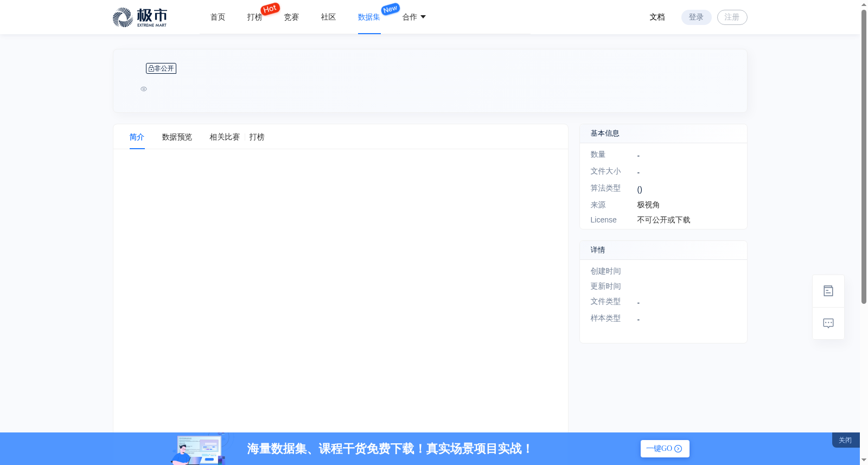This screenshot has height=465, width=868.
Task: Click the promotional banner illustration
Action: pyautogui.click(x=200, y=449)
